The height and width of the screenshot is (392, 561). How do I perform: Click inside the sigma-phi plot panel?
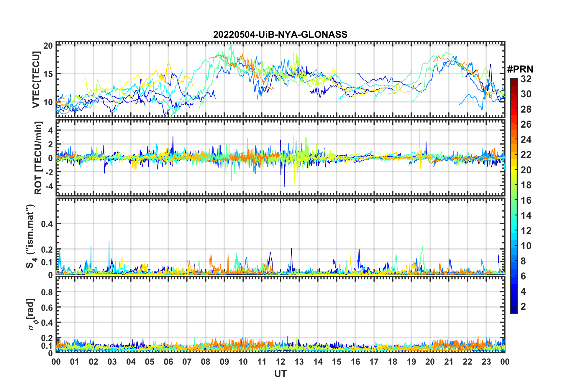click(280, 314)
